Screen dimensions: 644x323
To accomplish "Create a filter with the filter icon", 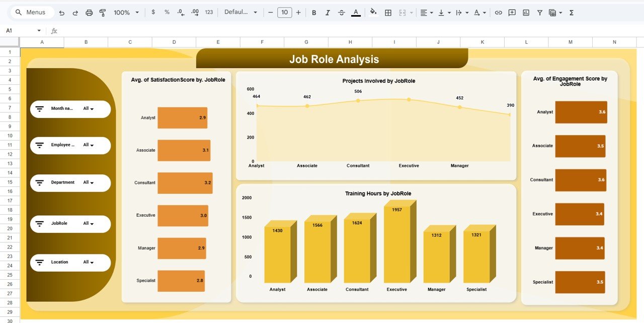I will (x=539, y=12).
